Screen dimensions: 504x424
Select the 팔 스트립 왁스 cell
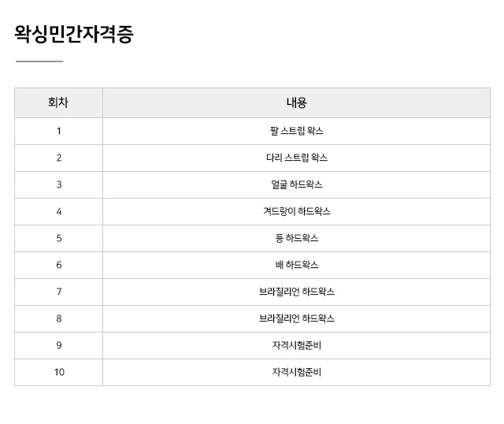coord(296,131)
